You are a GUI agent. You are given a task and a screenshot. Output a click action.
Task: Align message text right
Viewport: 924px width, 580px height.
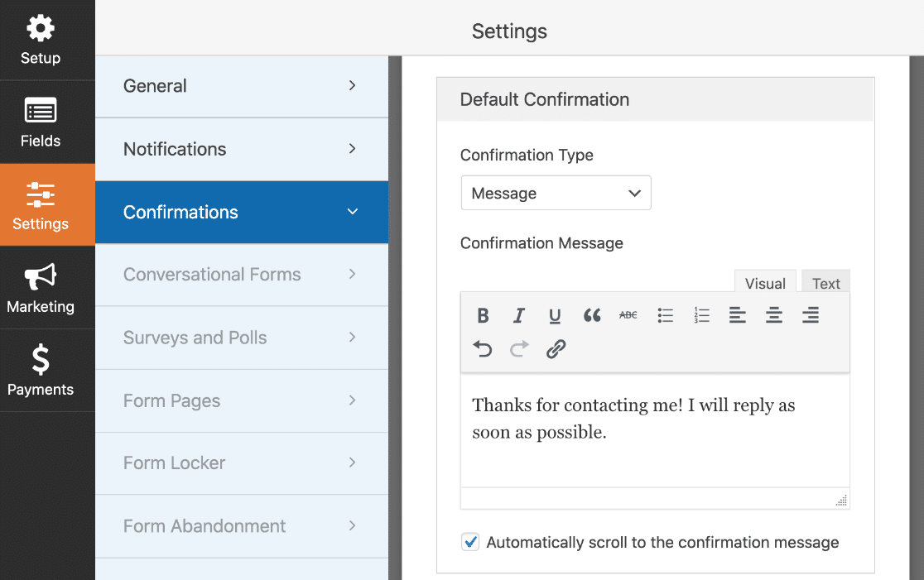tap(811, 315)
